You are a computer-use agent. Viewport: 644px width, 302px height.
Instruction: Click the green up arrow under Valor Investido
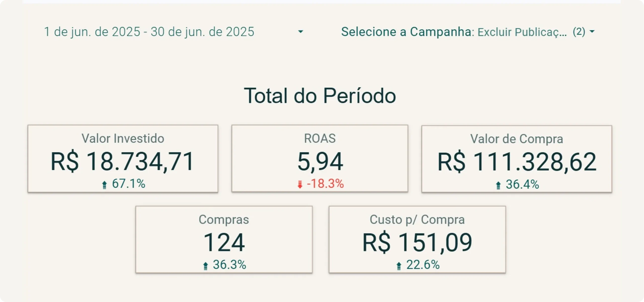pos(104,185)
